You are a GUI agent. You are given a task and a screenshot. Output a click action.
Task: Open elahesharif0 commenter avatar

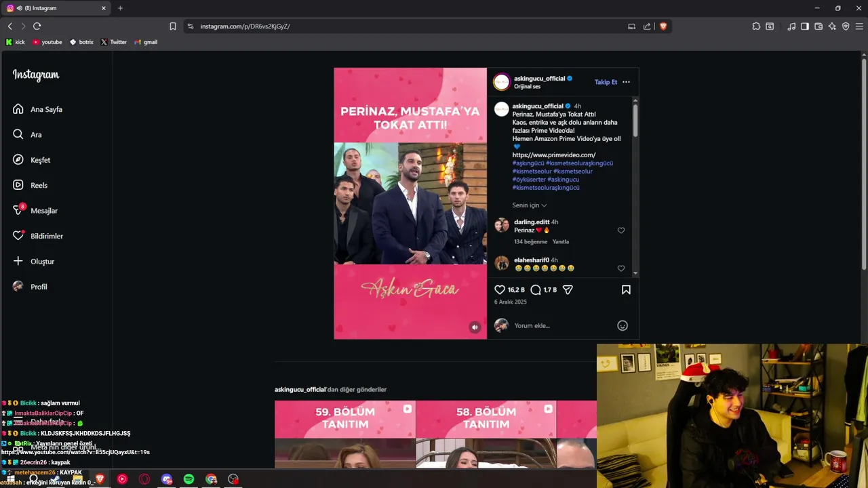click(501, 263)
